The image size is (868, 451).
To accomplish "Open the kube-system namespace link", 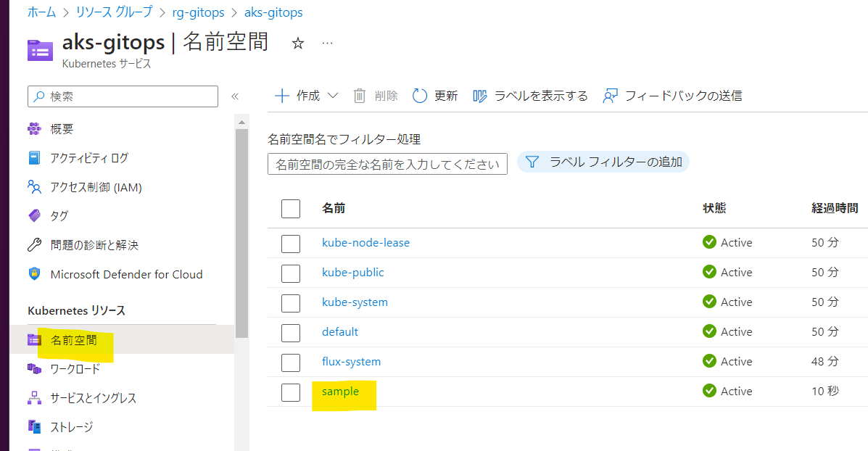I will point(355,302).
